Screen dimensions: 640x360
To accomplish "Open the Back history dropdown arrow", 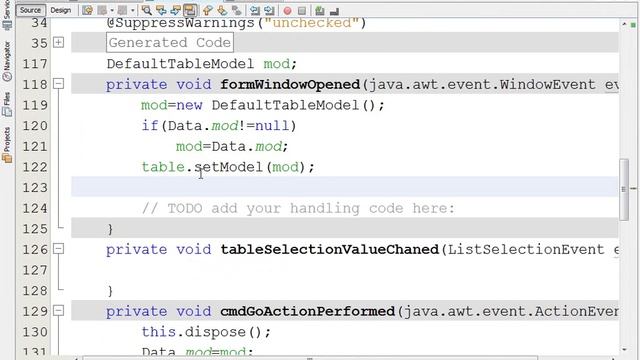I will tap(112, 10).
